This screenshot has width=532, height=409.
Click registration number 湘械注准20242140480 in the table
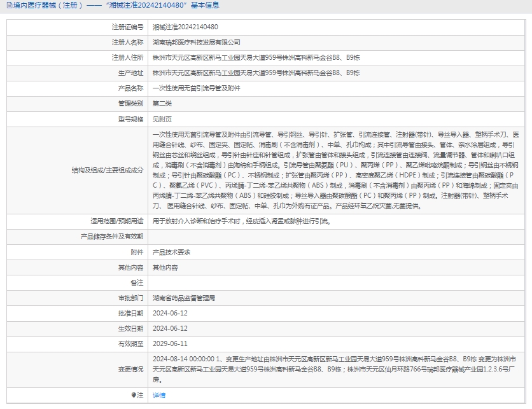[x=185, y=27]
